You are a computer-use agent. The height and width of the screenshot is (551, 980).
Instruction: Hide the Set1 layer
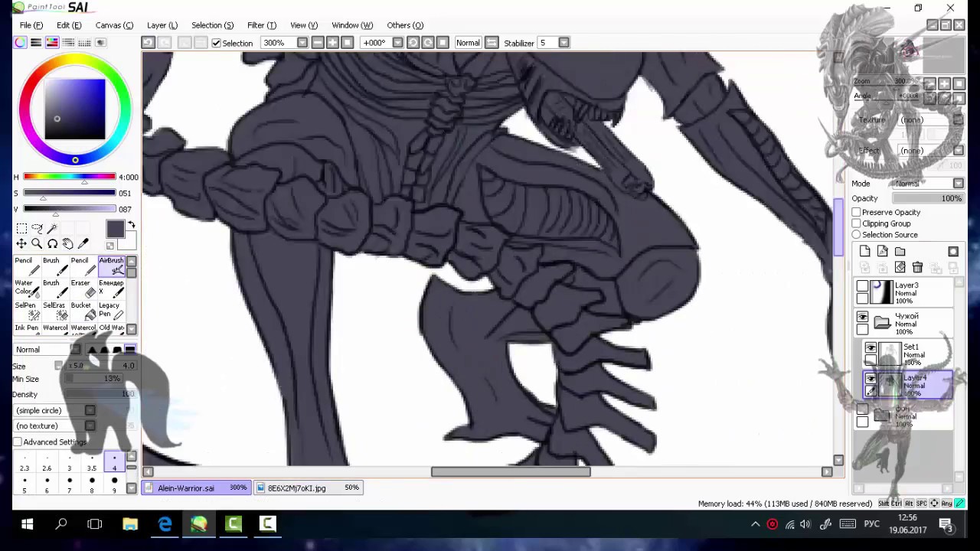click(871, 348)
